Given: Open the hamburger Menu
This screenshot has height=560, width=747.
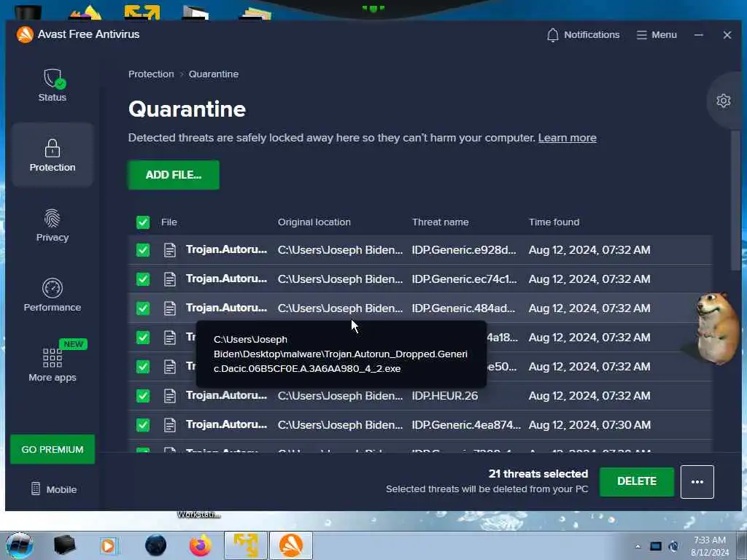Looking at the screenshot, I should pos(657,35).
